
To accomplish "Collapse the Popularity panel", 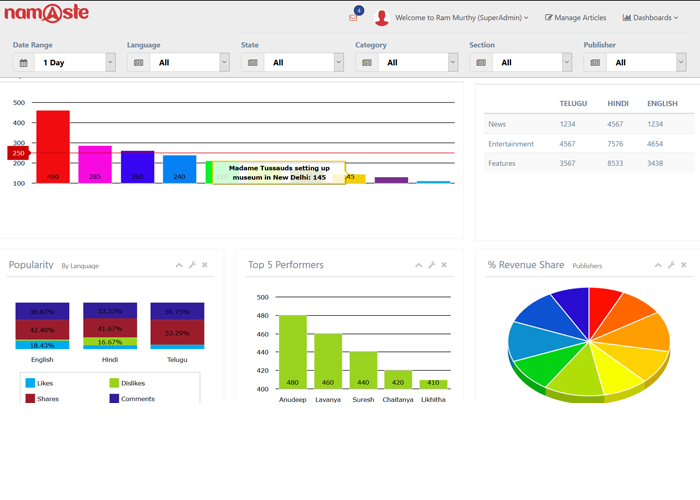I will [179, 265].
